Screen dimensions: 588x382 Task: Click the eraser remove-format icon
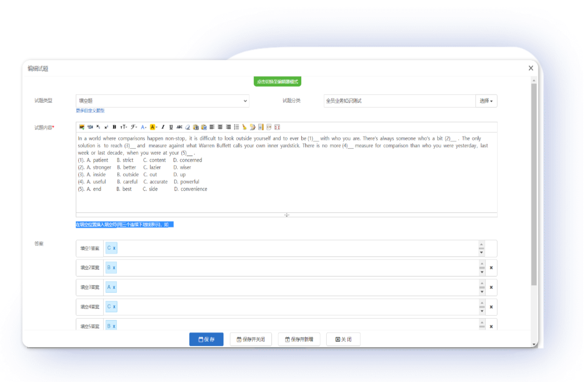coord(187,127)
